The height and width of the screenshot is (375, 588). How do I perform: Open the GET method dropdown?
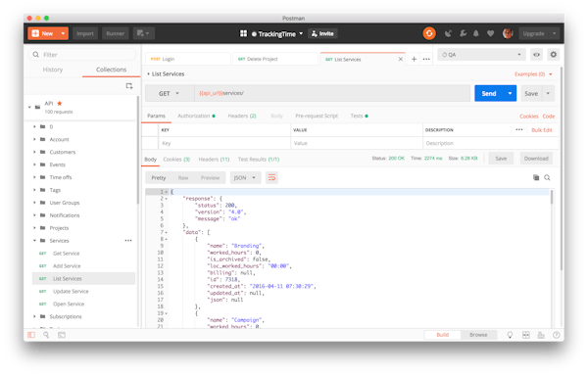(x=170, y=93)
